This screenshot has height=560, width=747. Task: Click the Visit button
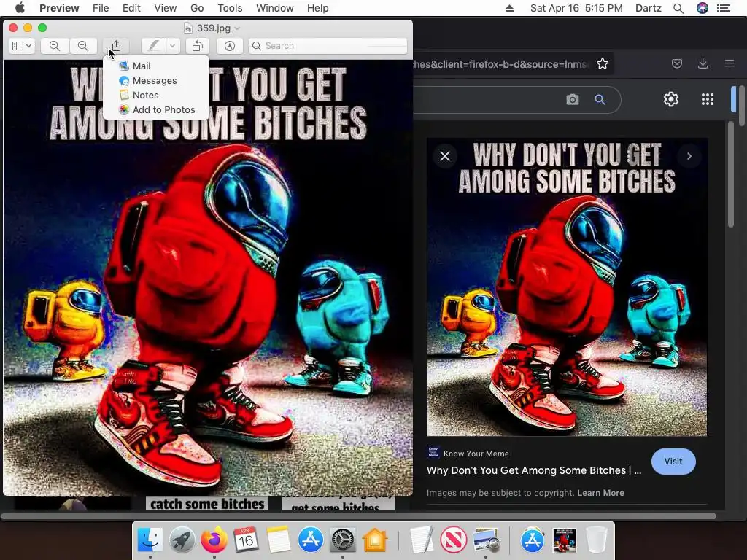tap(673, 461)
